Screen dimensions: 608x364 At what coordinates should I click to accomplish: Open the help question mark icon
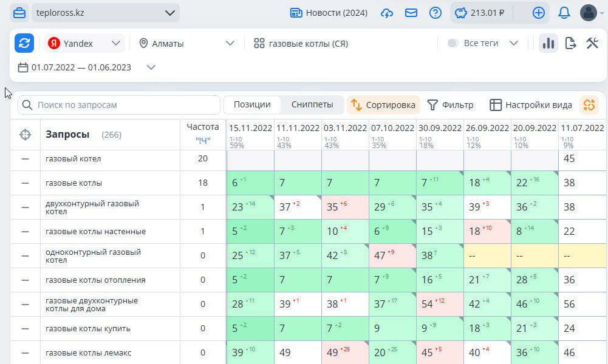click(x=435, y=13)
